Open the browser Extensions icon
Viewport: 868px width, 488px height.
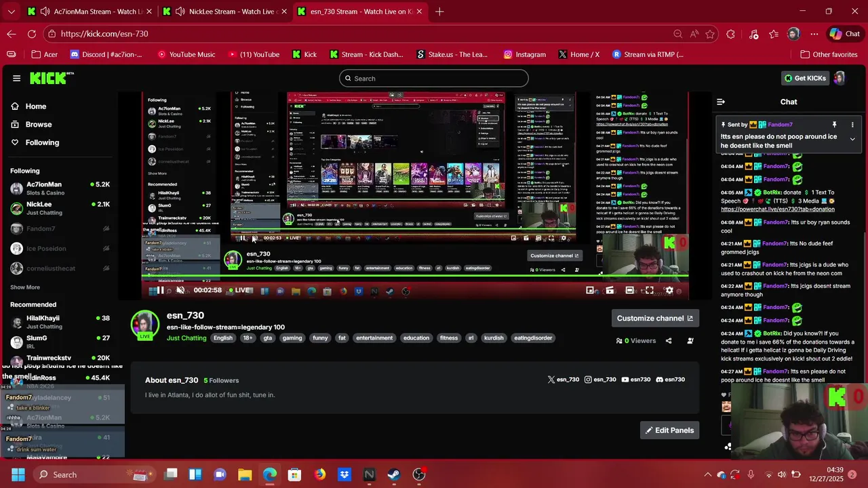point(730,34)
